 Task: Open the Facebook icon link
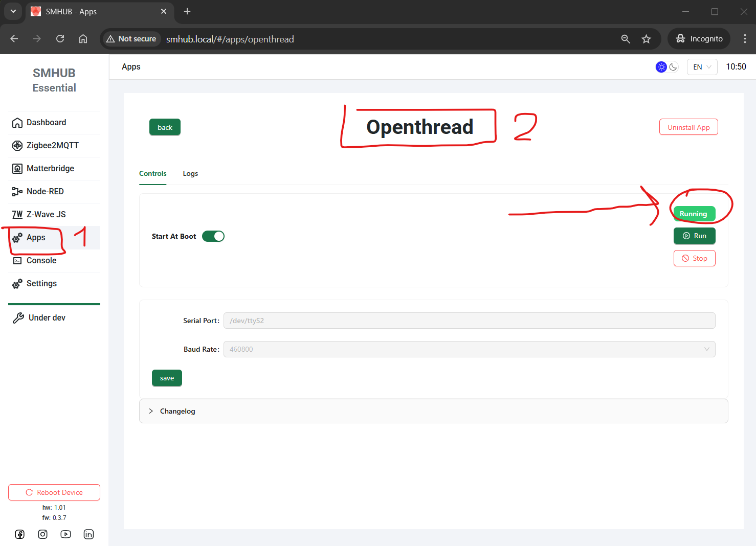tap(19, 534)
